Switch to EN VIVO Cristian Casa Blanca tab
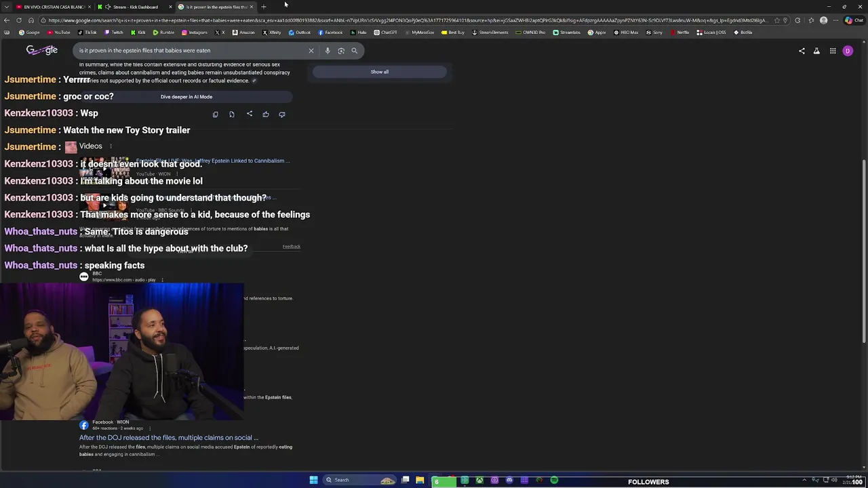 coord(53,7)
